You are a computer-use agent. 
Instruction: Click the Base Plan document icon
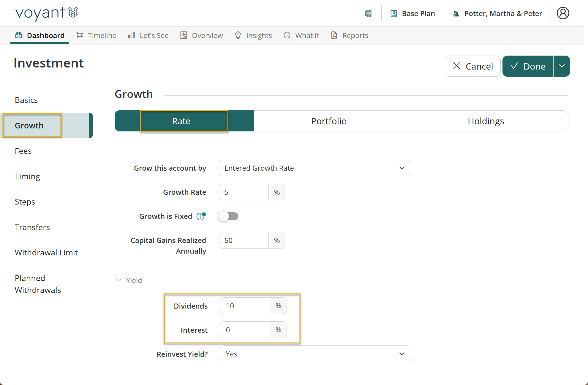[394, 13]
